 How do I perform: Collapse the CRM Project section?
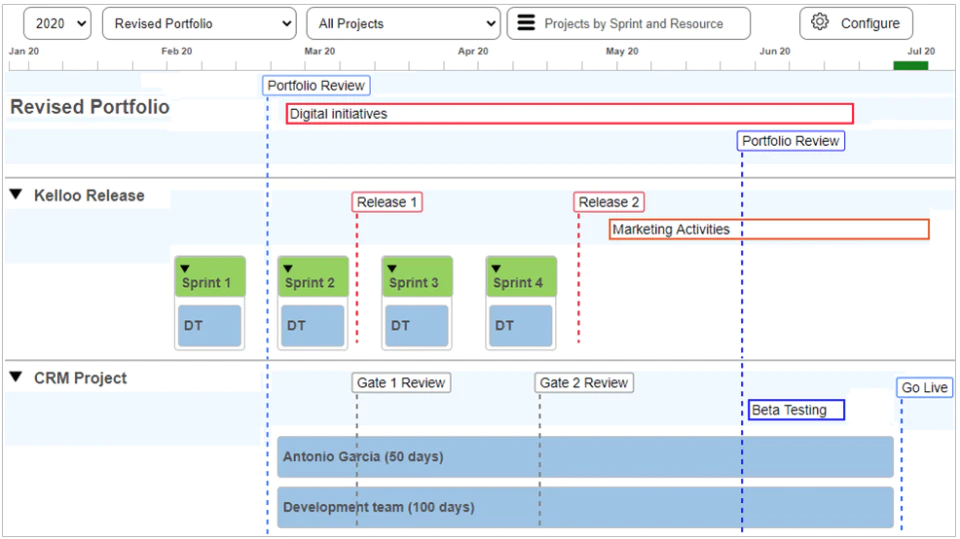16,377
